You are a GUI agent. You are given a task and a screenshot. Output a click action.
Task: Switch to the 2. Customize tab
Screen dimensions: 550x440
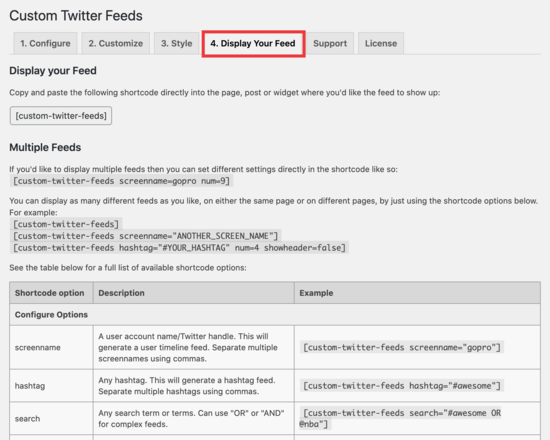point(116,44)
